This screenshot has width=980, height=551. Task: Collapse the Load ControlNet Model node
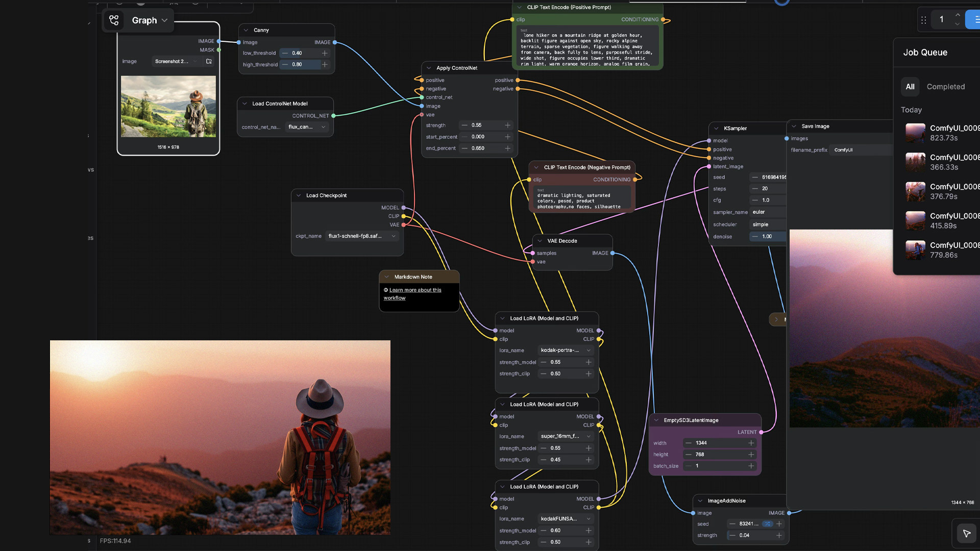click(x=244, y=104)
